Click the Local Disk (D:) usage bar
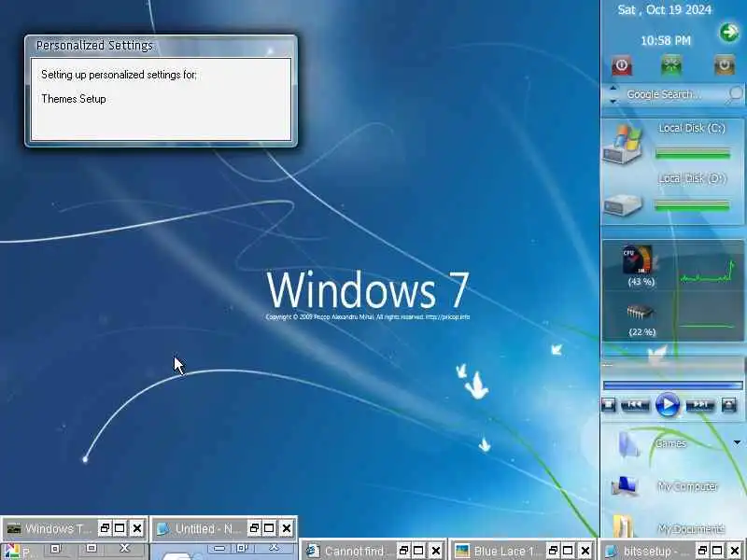This screenshot has height=560, width=747. coord(693,205)
